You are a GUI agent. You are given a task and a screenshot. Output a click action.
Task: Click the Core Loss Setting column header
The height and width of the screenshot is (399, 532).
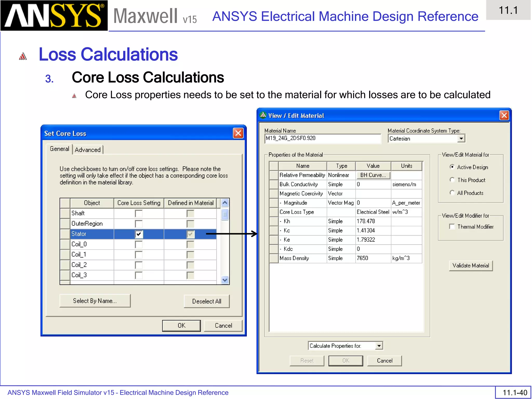click(139, 203)
